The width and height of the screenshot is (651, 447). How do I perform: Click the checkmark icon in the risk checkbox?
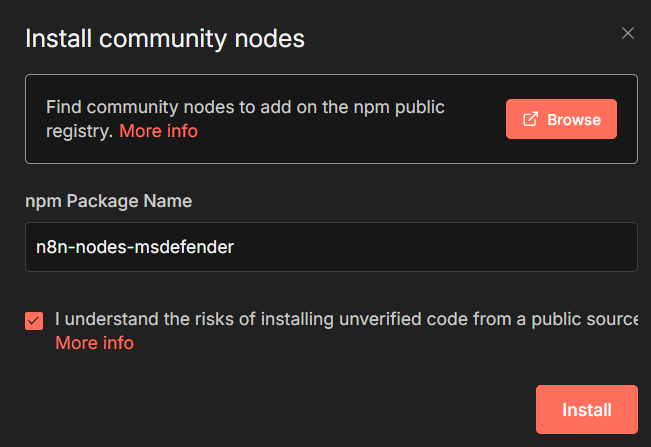click(34, 321)
